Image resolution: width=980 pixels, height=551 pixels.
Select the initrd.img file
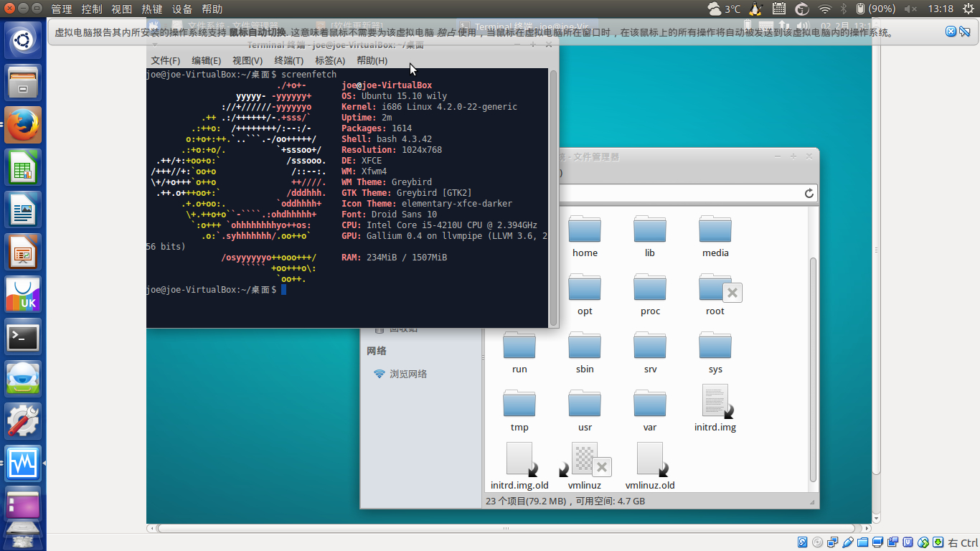[x=715, y=408]
